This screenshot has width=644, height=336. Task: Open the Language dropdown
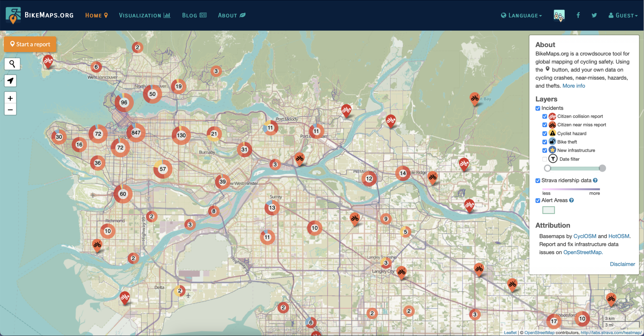[x=521, y=15]
